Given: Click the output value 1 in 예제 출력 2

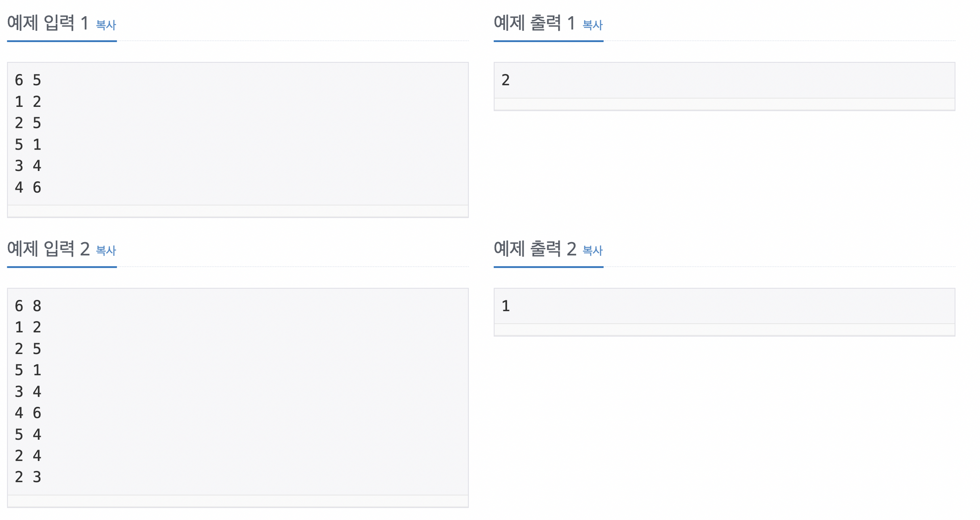Looking at the screenshot, I should click(x=506, y=306).
